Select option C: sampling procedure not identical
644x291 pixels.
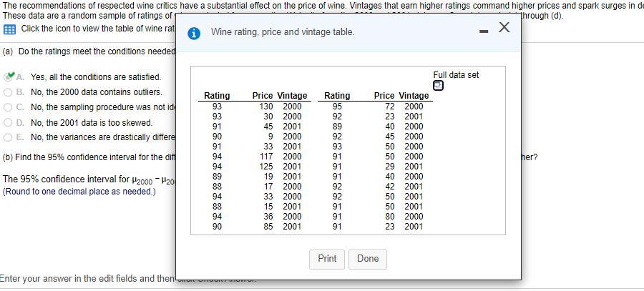[x=9, y=107]
